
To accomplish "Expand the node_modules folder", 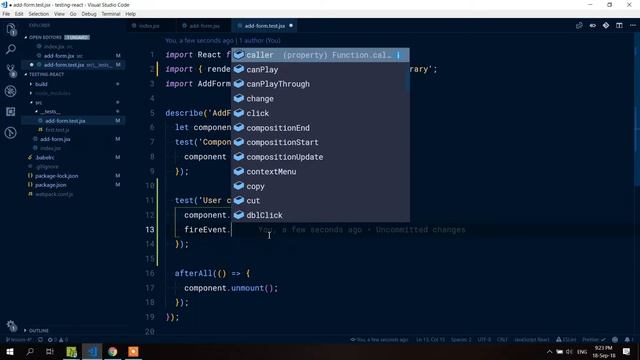I will point(52,93).
